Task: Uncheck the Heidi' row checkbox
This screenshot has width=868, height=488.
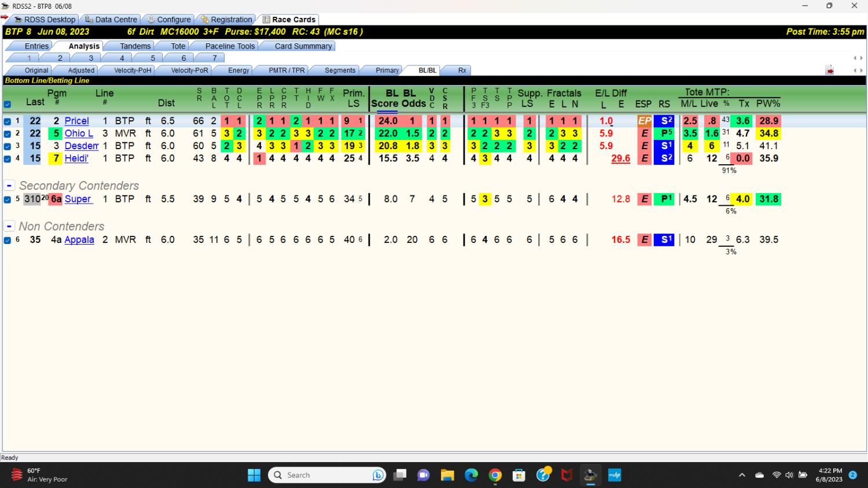Action: [8, 159]
